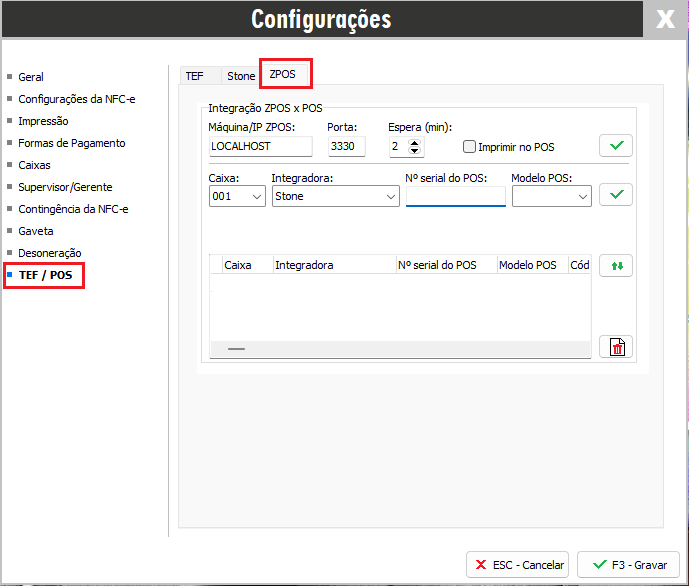689x586 pixels.
Task: Click the green checkmark beside Imprimir no POS
Action: pos(616,146)
